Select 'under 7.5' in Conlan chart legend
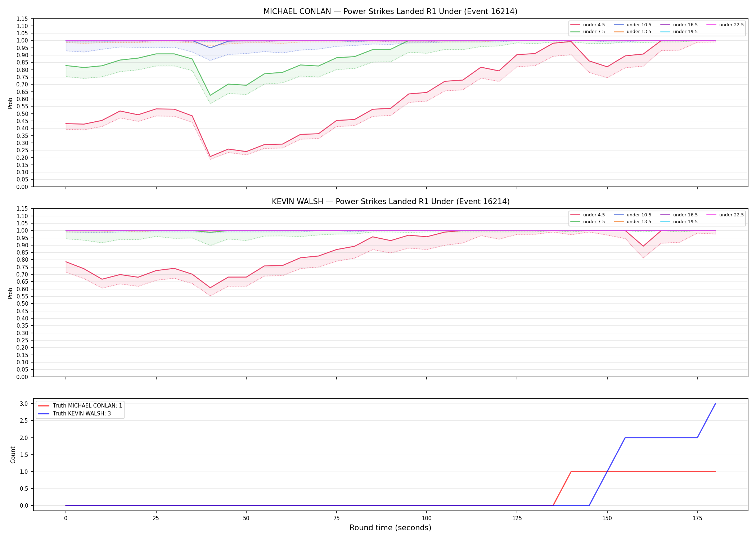The image size is (756, 540). pos(588,32)
